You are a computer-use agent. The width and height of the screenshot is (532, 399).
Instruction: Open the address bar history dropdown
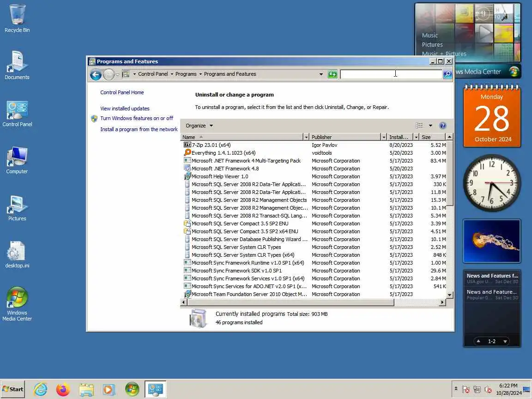pos(321,74)
